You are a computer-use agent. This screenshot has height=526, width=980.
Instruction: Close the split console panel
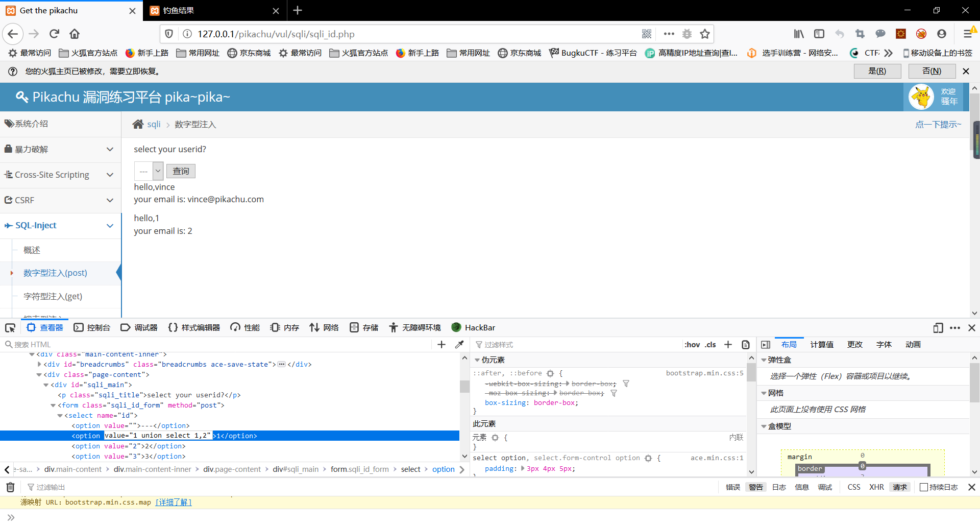point(972,487)
